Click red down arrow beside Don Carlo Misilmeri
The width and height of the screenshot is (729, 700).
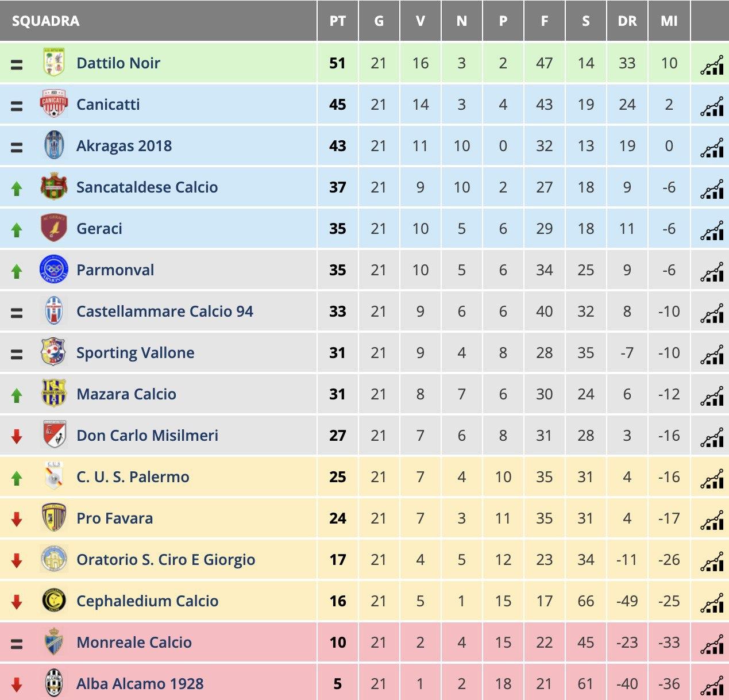point(17,437)
